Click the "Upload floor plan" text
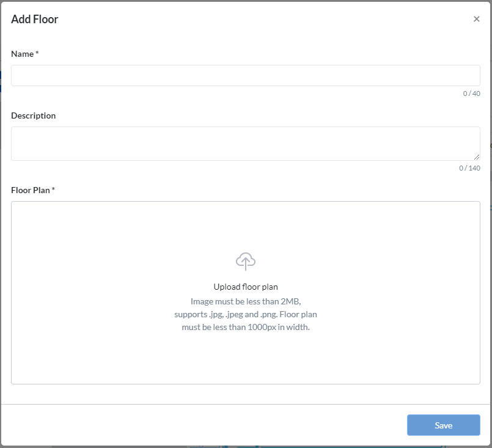This screenshot has width=492, height=448. (246, 287)
